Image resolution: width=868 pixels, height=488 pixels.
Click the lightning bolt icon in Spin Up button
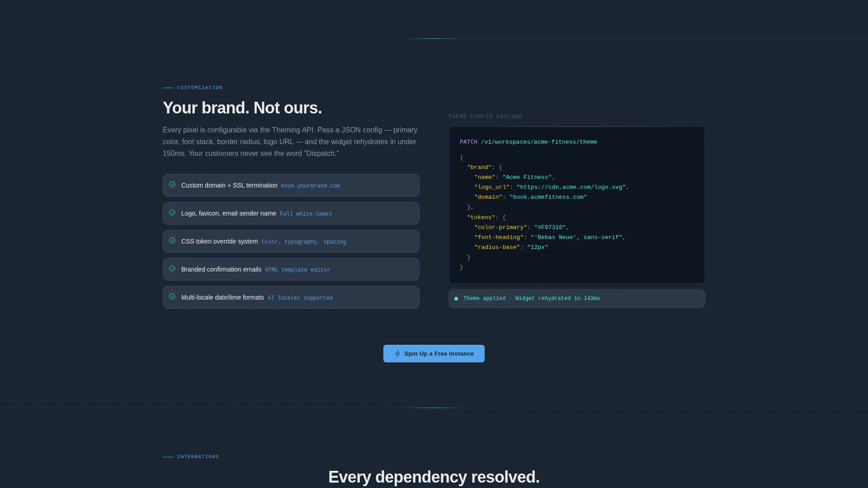tap(397, 354)
